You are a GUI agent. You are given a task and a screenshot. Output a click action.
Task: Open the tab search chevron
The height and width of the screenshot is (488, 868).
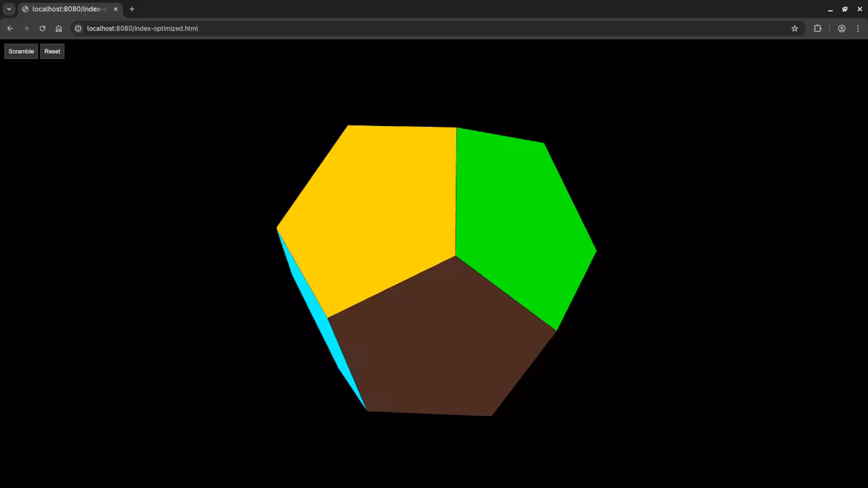click(x=9, y=9)
